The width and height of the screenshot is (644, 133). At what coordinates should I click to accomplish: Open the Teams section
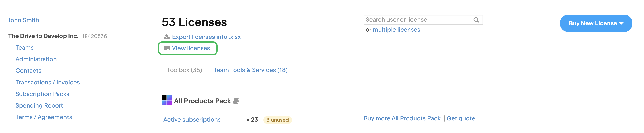click(25, 47)
